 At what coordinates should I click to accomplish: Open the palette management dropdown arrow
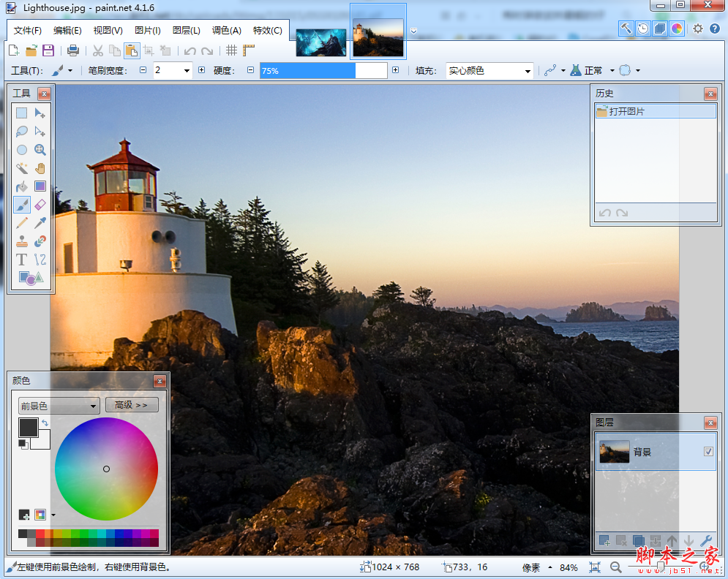[x=53, y=515]
